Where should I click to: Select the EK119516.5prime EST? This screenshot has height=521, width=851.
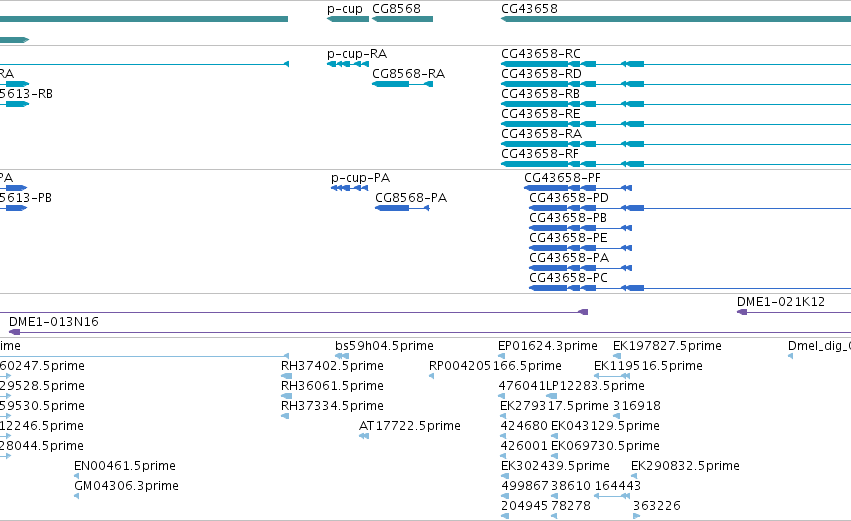648,366
